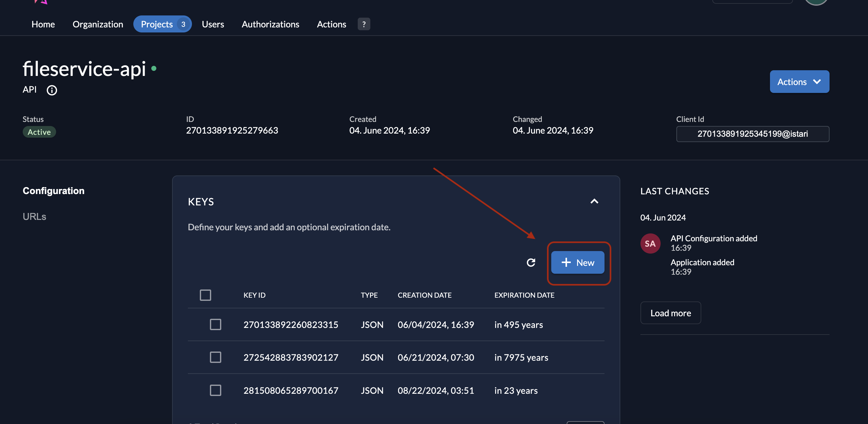Image resolution: width=868 pixels, height=424 pixels.
Task: Click the plus New key button
Action: pos(577,262)
